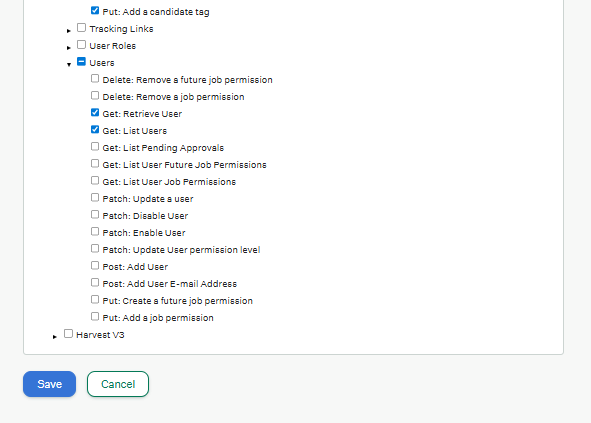
Task: Uncheck Put: Add a candidate tag
Action: click(95, 11)
